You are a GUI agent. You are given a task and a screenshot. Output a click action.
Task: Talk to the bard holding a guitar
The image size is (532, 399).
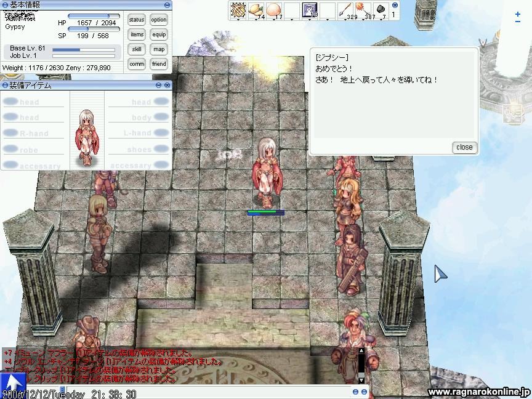pyautogui.click(x=352, y=260)
